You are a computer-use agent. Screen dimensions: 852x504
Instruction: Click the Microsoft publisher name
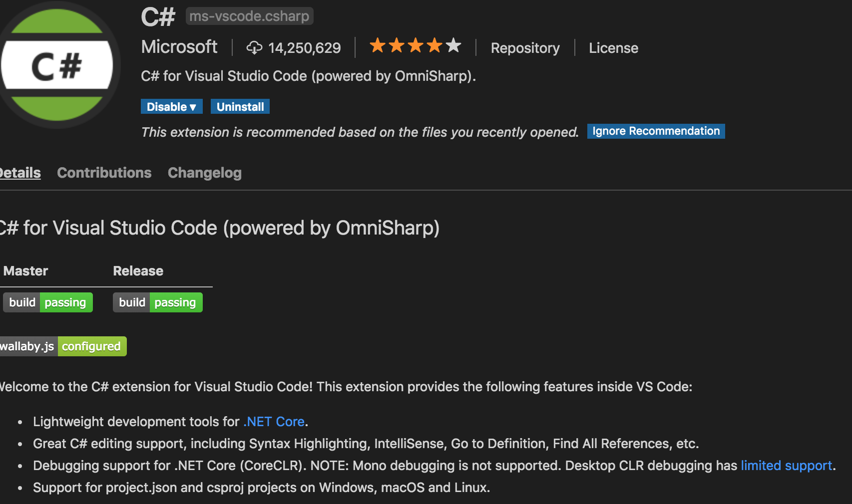pos(179,47)
